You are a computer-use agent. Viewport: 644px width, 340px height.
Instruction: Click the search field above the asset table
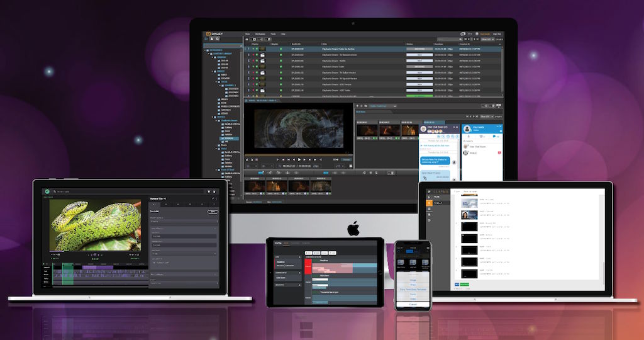(447, 40)
